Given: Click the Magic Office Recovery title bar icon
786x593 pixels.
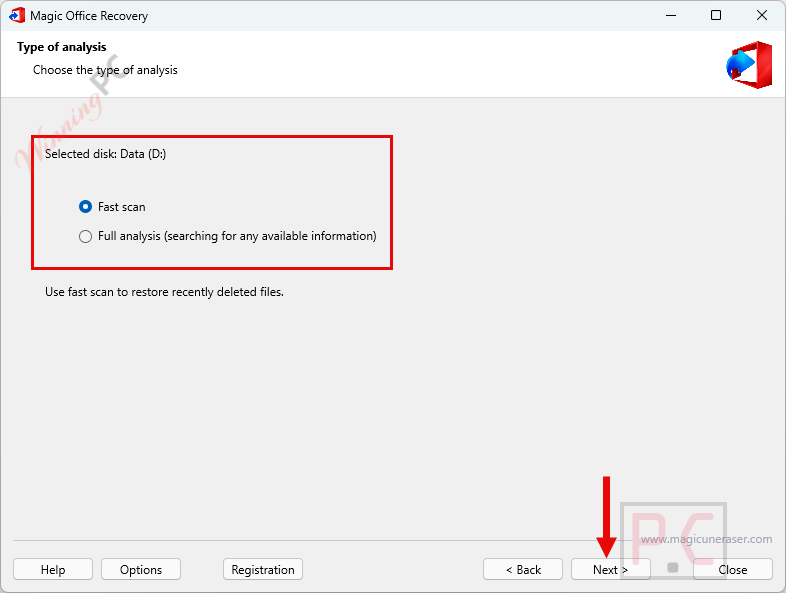Looking at the screenshot, I should [17, 15].
